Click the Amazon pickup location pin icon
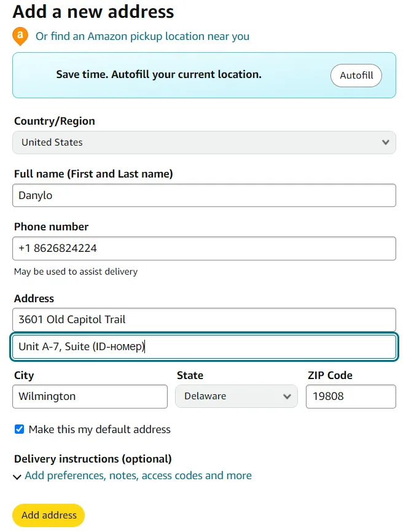 point(20,36)
